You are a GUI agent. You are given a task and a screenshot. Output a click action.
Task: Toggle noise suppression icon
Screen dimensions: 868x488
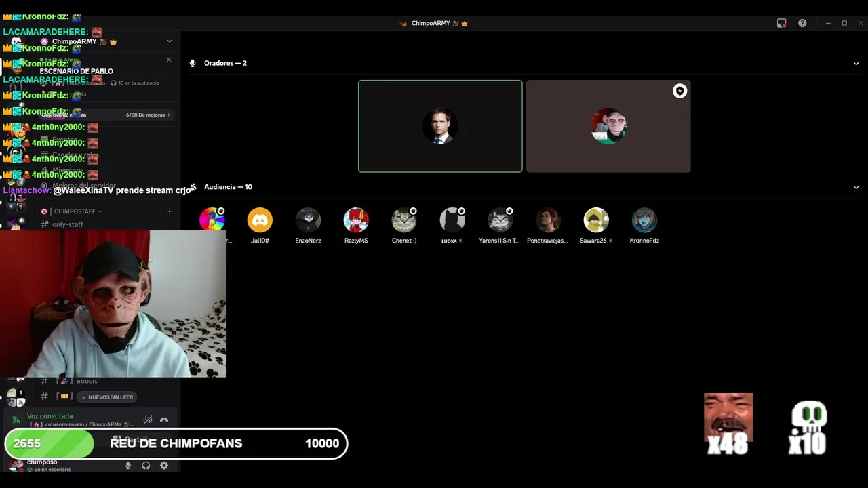(x=148, y=420)
